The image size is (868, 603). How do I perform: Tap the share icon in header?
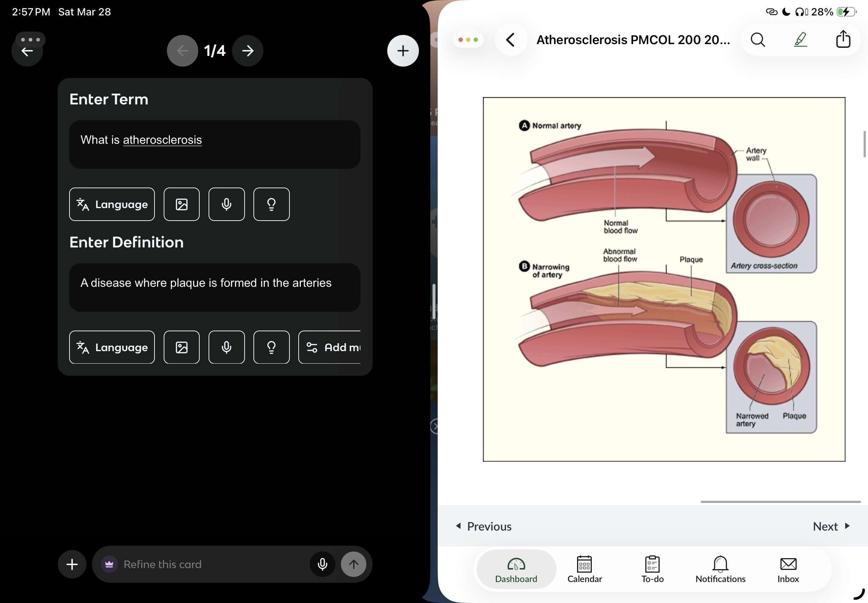click(843, 40)
